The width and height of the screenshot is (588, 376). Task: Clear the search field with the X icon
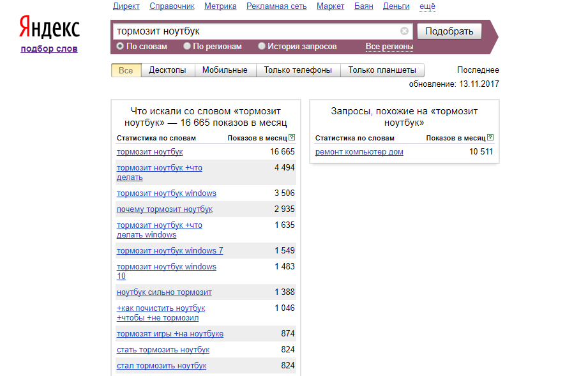(404, 31)
